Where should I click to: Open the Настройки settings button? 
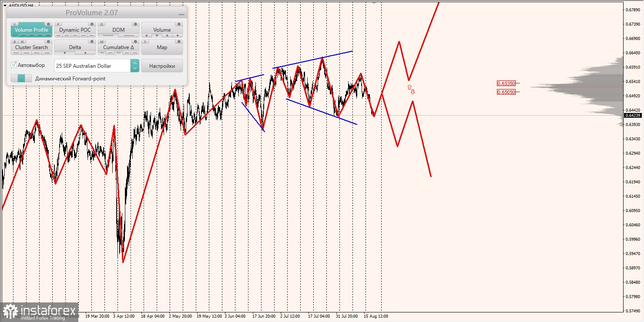click(x=162, y=66)
